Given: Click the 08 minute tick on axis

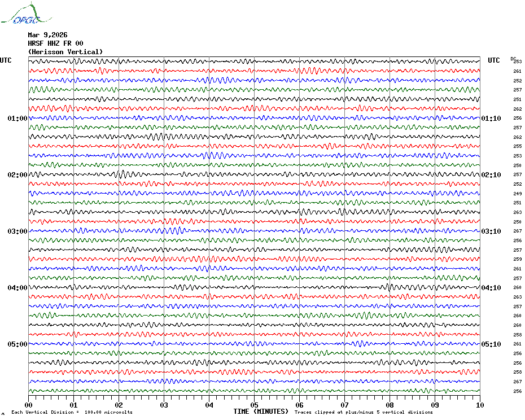Looking at the screenshot, I should coord(390,405).
